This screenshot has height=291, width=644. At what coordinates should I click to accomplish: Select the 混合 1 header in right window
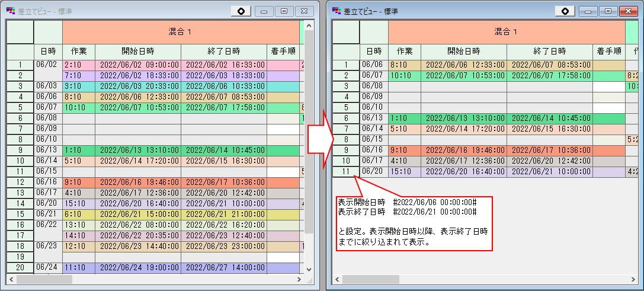[x=507, y=32]
